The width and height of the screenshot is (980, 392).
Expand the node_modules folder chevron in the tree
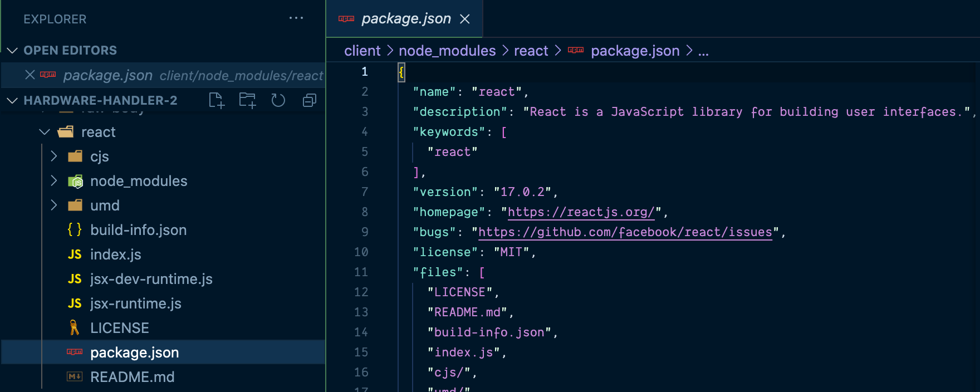tap(54, 181)
